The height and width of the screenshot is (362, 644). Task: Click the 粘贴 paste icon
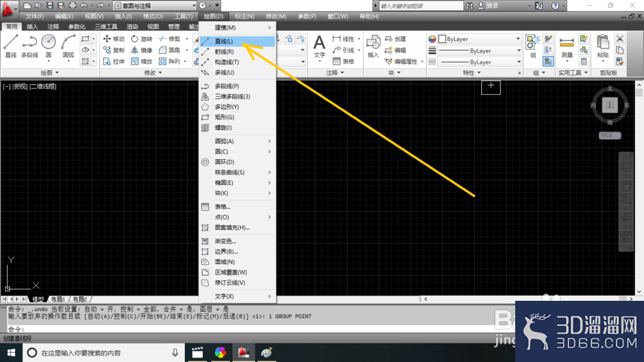[603, 46]
